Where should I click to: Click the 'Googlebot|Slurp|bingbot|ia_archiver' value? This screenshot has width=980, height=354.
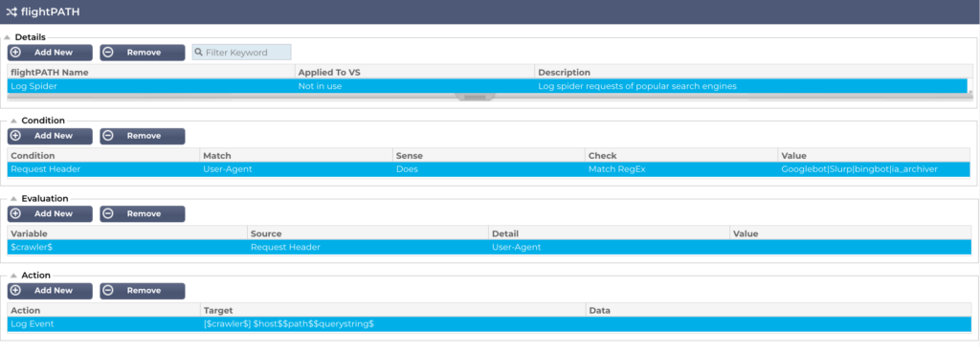[858, 169]
